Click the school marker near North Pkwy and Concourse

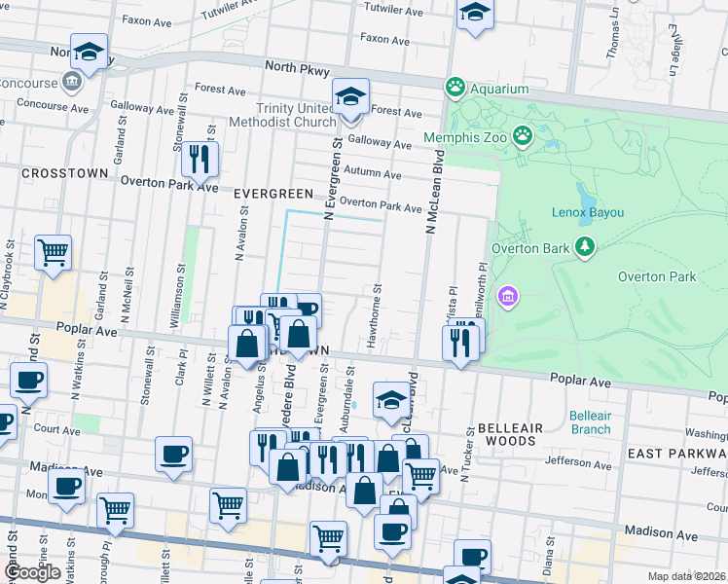pyautogui.click(x=90, y=55)
